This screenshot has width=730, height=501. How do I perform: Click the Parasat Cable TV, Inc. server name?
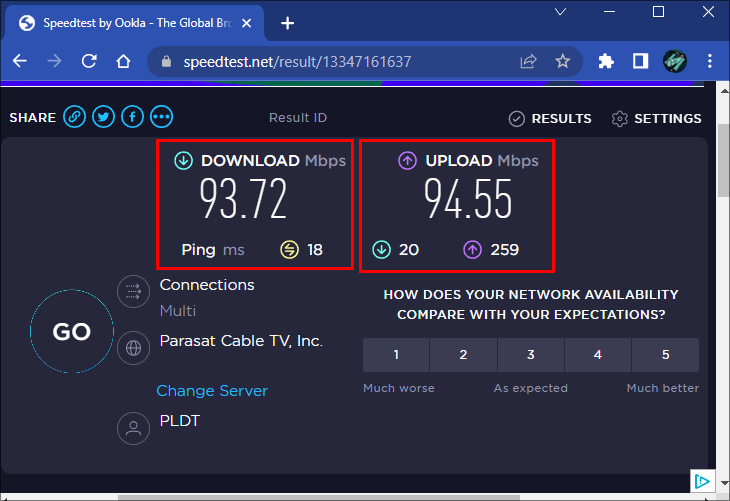(x=241, y=341)
